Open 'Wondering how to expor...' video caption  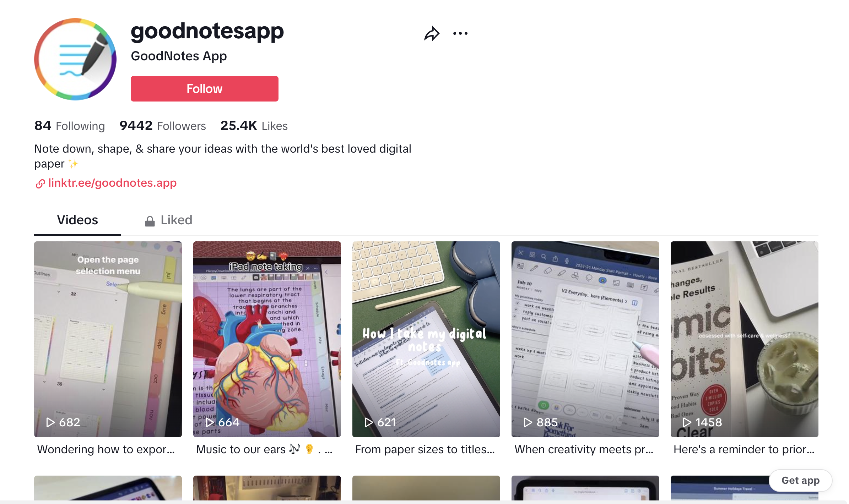(x=106, y=449)
